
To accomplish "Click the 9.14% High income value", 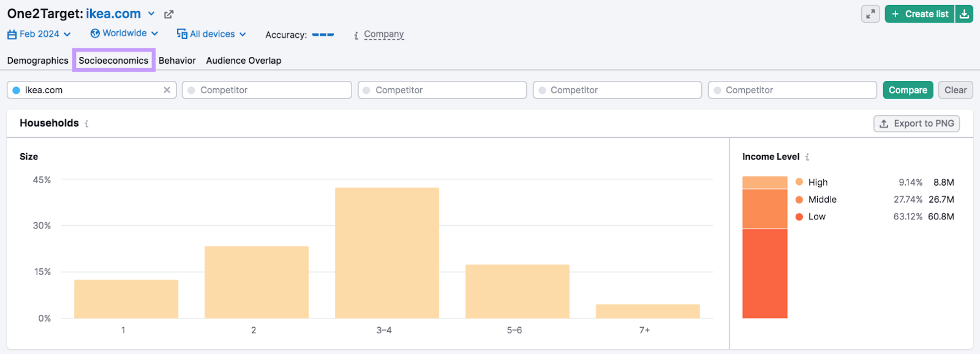I will coord(910,182).
